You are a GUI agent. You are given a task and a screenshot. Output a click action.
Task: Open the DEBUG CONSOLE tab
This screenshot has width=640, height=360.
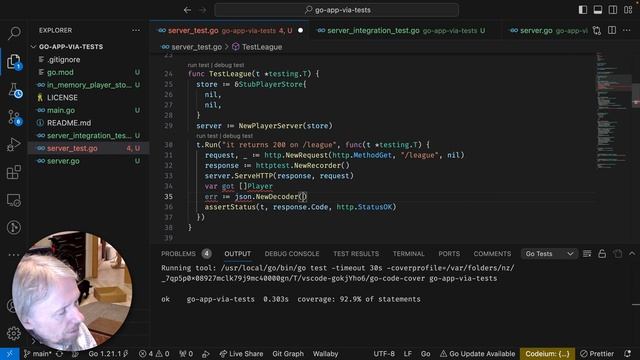(292, 254)
